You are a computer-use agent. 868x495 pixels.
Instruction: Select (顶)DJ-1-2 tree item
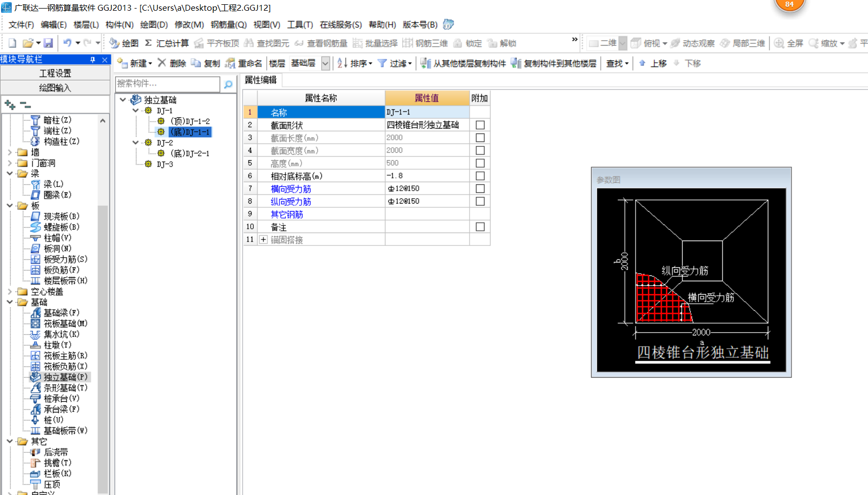click(190, 121)
